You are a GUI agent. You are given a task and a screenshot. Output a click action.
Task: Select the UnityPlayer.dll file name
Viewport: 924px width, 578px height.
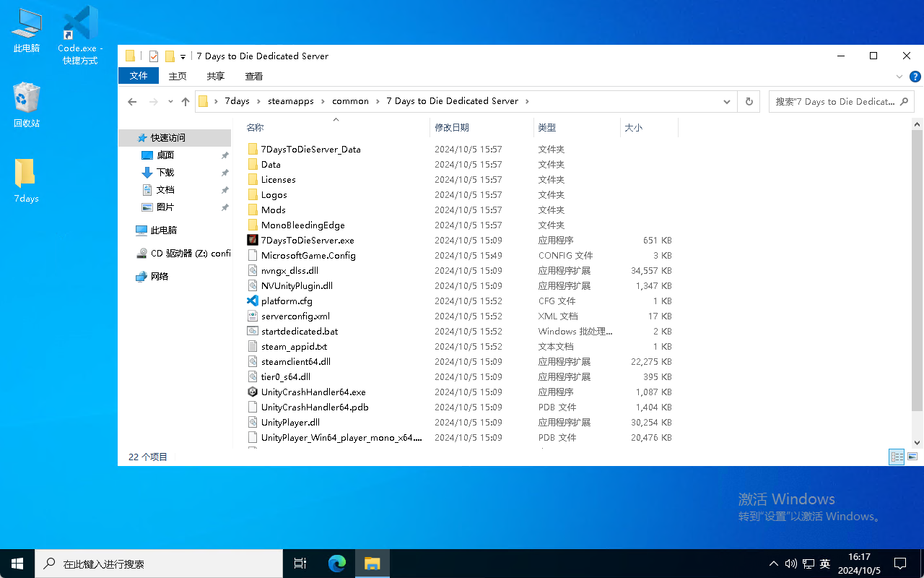[290, 422]
